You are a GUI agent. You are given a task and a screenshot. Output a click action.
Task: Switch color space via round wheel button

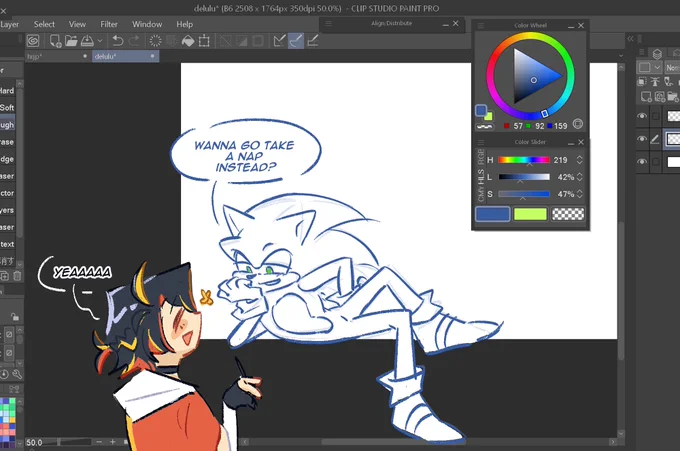pos(578,124)
